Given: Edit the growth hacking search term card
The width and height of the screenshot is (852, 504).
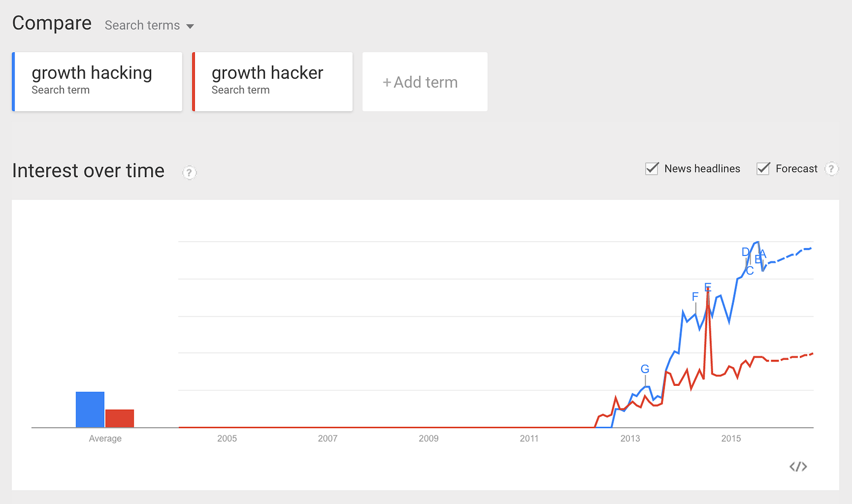Looking at the screenshot, I should (x=97, y=81).
